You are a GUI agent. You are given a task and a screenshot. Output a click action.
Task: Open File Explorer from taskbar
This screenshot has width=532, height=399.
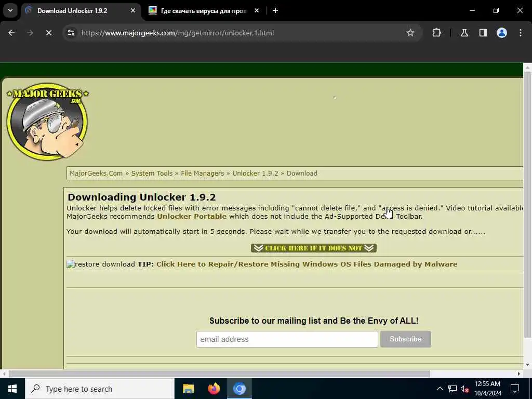[188, 389]
